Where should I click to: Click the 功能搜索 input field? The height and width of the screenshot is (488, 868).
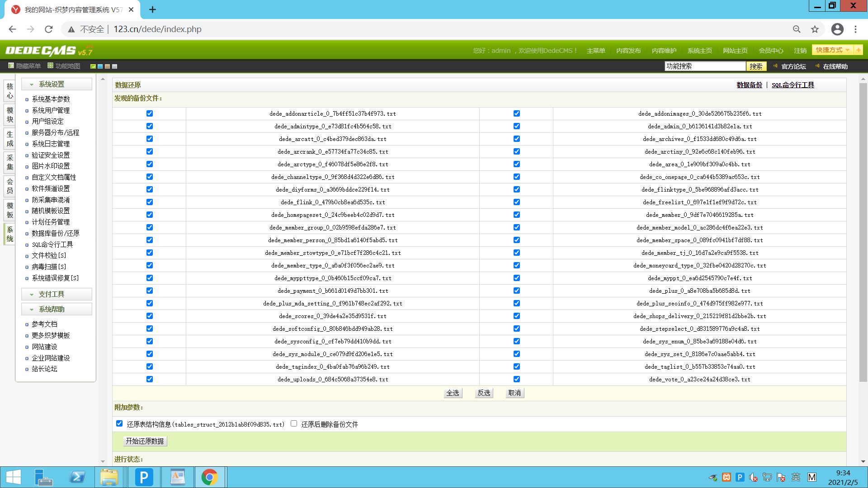(704, 66)
